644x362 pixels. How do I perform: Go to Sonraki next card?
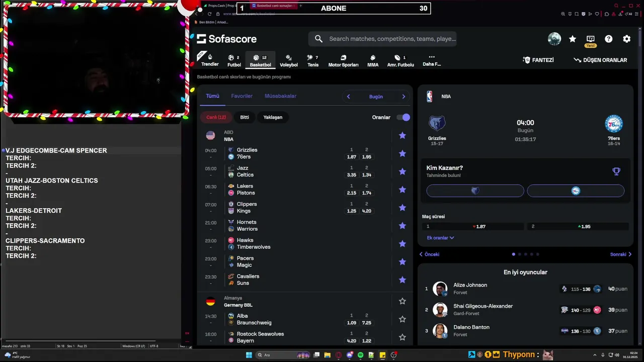621,254
